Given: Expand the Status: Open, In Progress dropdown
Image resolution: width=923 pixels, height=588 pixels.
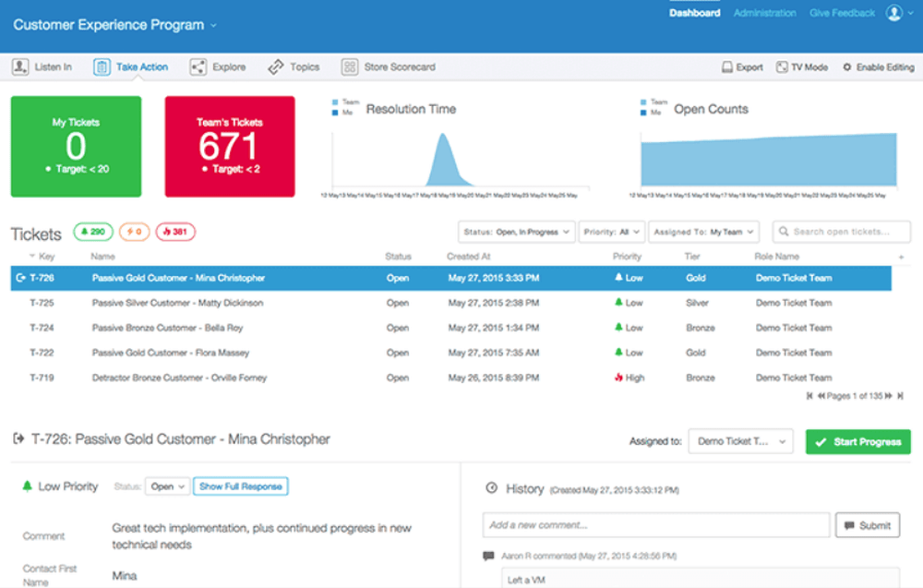Looking at the screenshot, I should 516,232.
